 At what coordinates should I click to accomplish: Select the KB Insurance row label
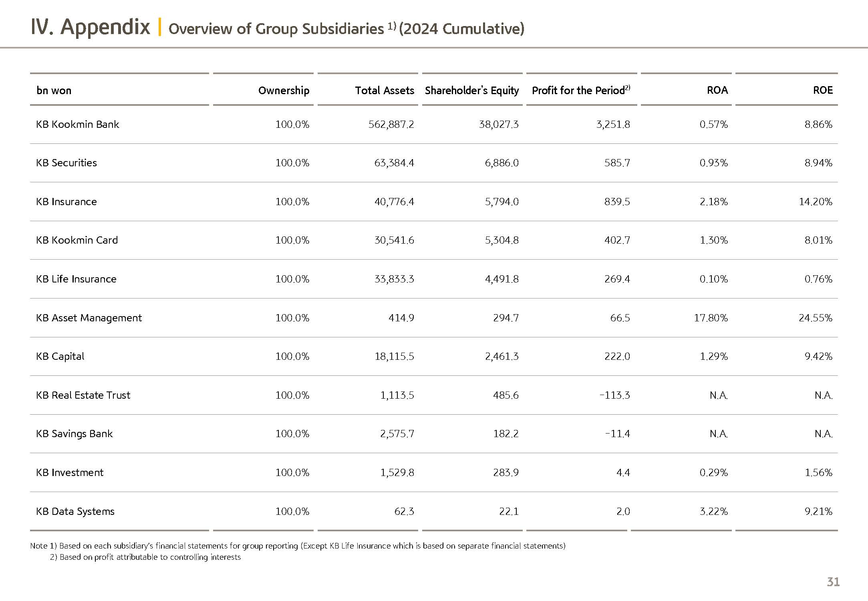point(66,202)
